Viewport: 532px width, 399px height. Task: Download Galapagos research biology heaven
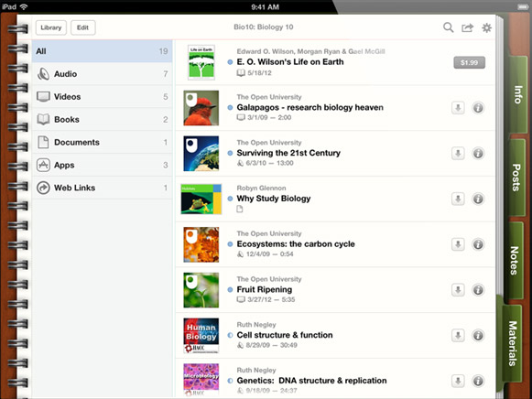click(458, 108)
